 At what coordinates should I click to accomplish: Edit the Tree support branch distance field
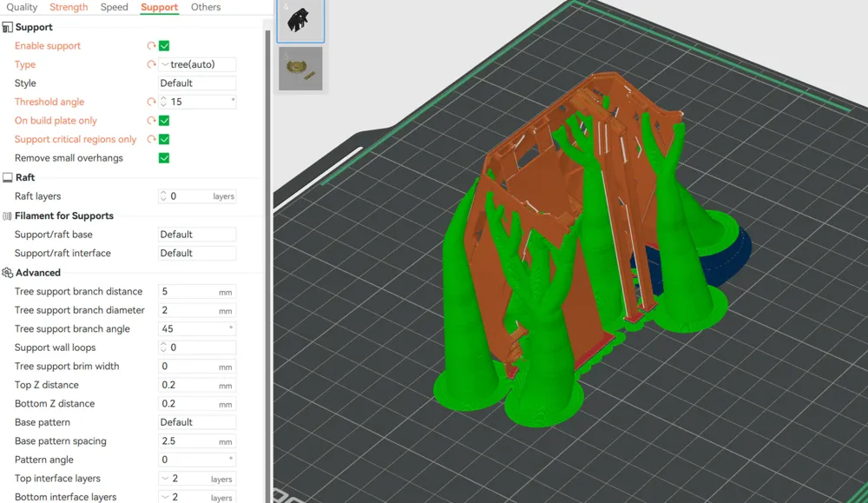(x=197, y=291)
